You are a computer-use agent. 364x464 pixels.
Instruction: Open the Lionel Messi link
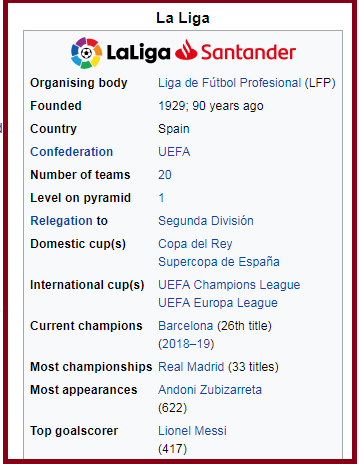tap(192, 431)
